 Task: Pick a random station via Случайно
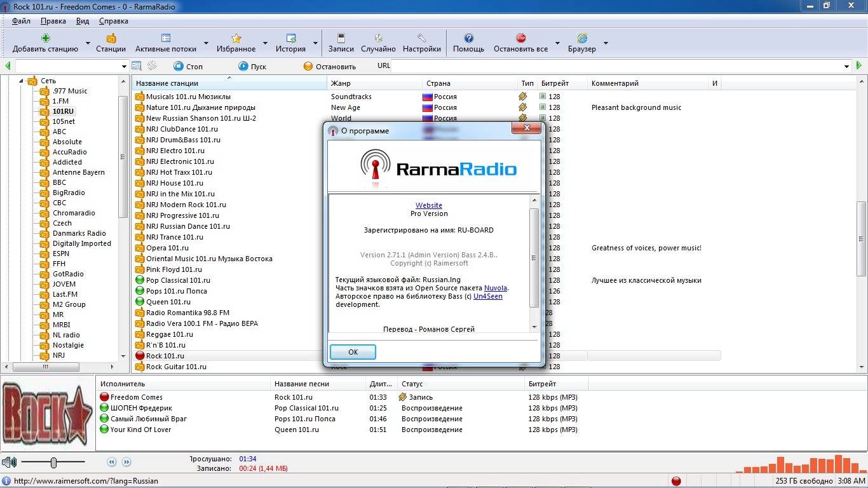coord(378,43)
